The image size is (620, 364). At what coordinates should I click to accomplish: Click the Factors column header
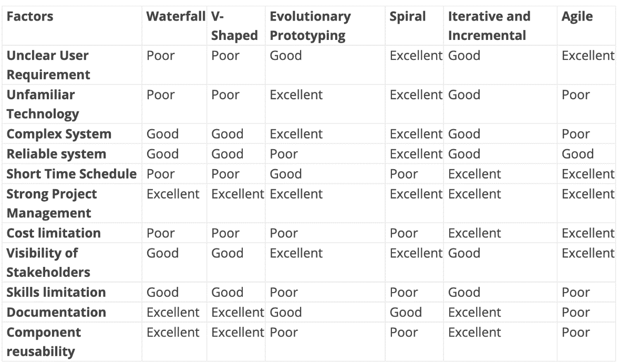pyautogui.click(x=30, y=16)
